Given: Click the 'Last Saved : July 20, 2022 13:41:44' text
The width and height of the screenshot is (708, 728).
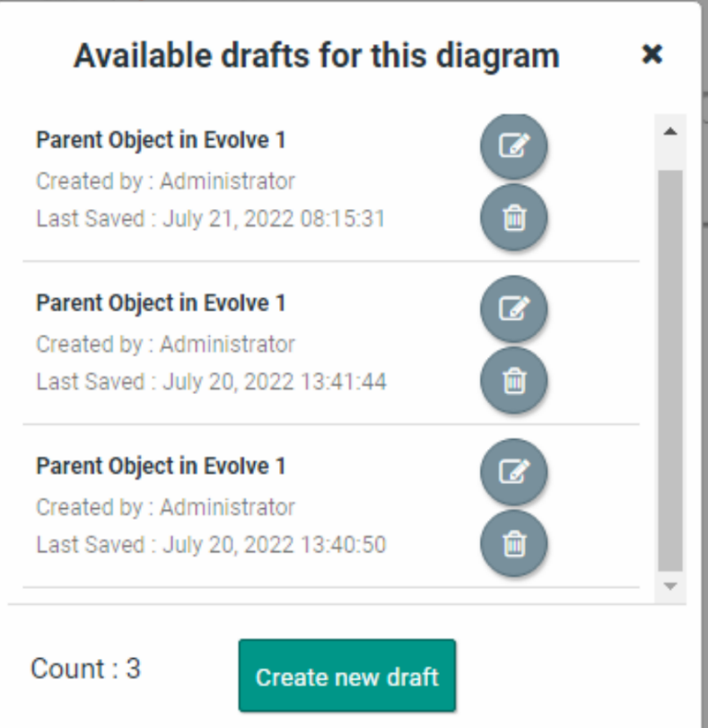Looking at the screenshot, I should 211,382.
